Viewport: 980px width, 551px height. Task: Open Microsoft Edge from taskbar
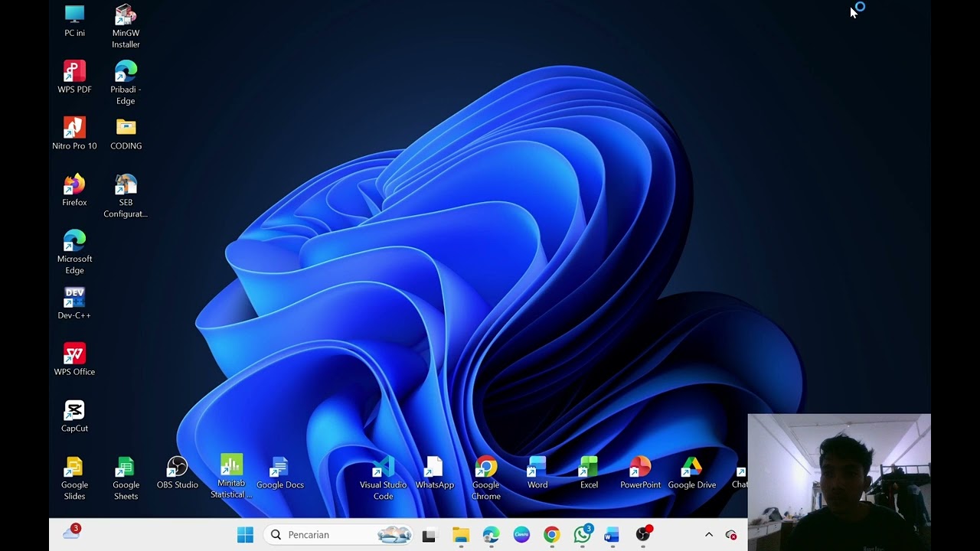[x=491, y=535]
